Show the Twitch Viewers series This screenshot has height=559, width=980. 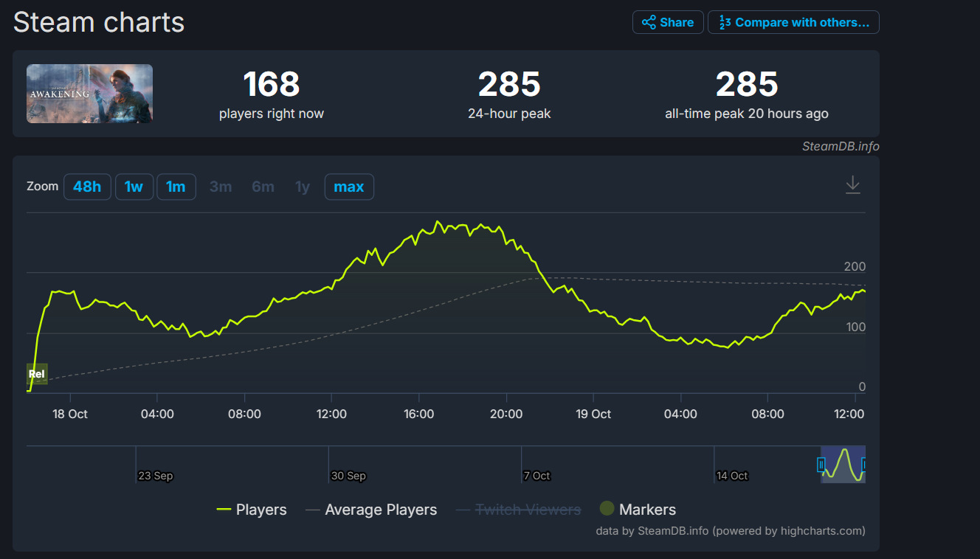tap(519, 510)
